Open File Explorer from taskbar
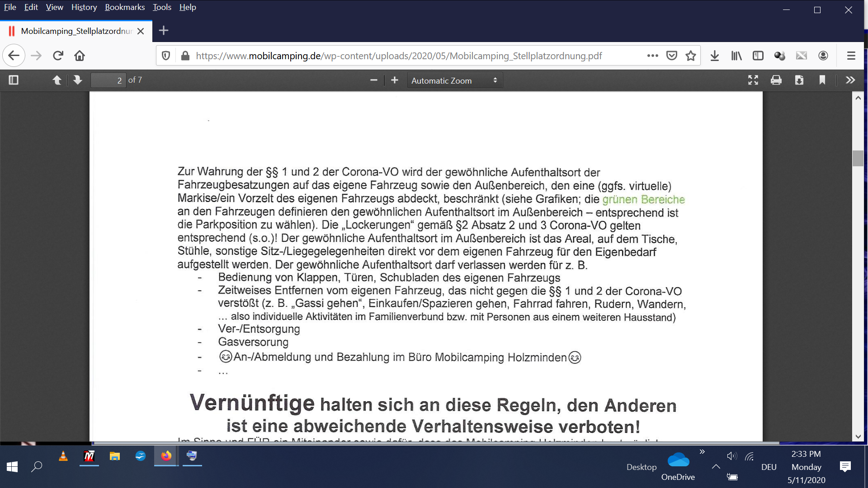The width and height of the screenshot is (868, 488). [115, 456]
